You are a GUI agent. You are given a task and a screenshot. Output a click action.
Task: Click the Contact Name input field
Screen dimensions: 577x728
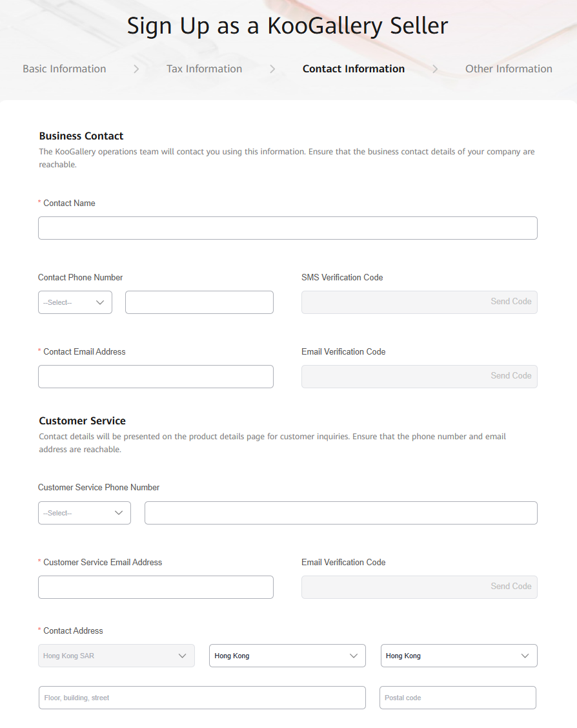point(288,228)
